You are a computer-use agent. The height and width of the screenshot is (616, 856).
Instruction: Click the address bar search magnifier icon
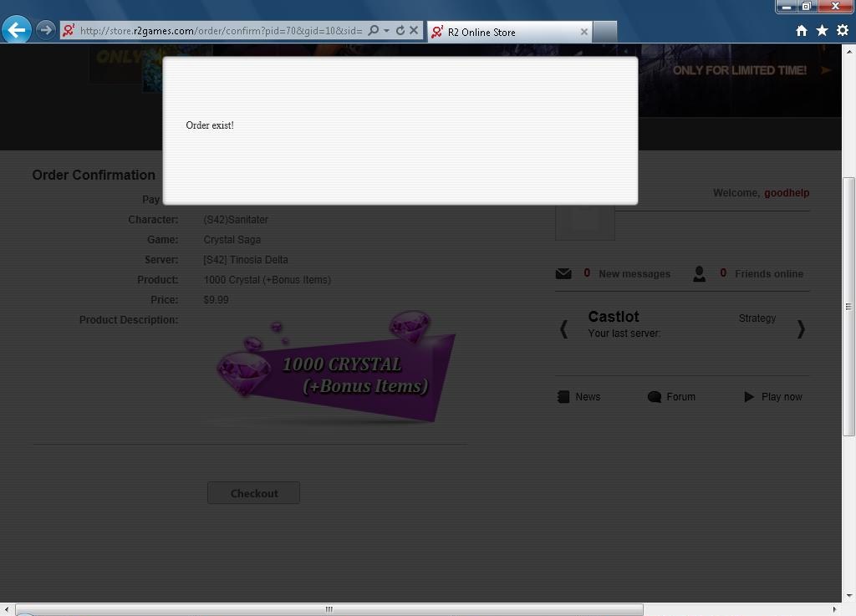click(x=374, y=31)
